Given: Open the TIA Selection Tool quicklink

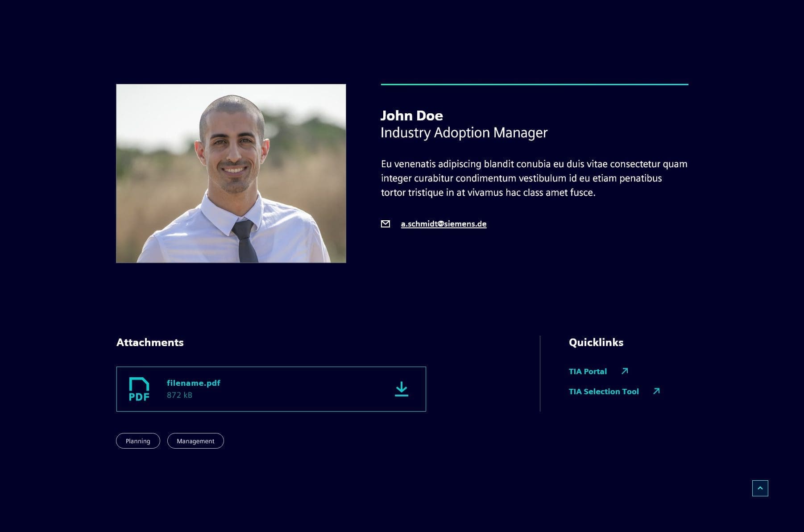Looking at the screenshot, I should point(604,392).
